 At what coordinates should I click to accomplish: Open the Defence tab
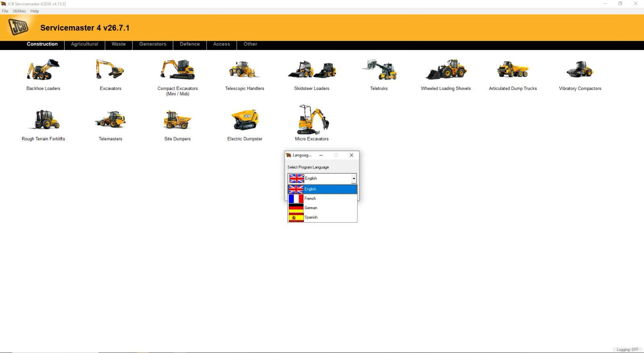pos(190,44)
